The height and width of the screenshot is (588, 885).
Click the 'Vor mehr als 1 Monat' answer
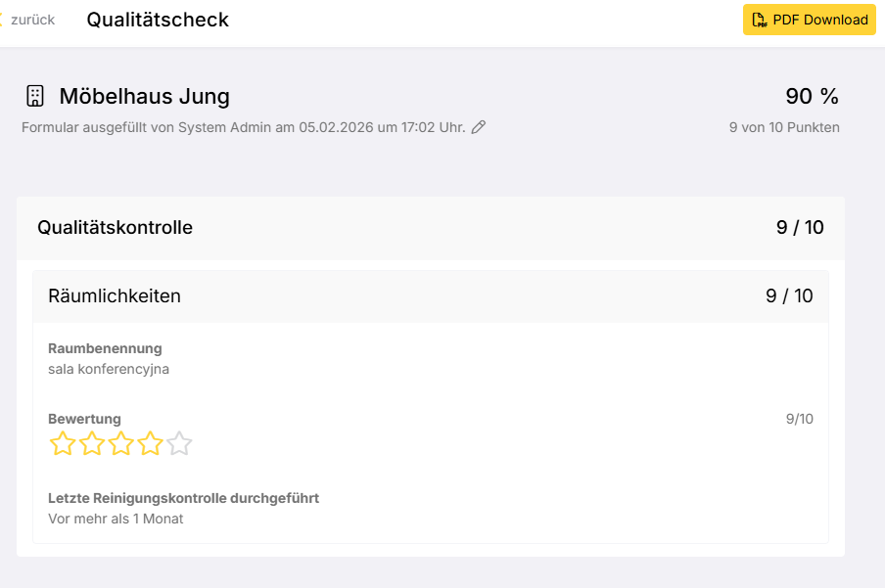[x=116, y=519]
